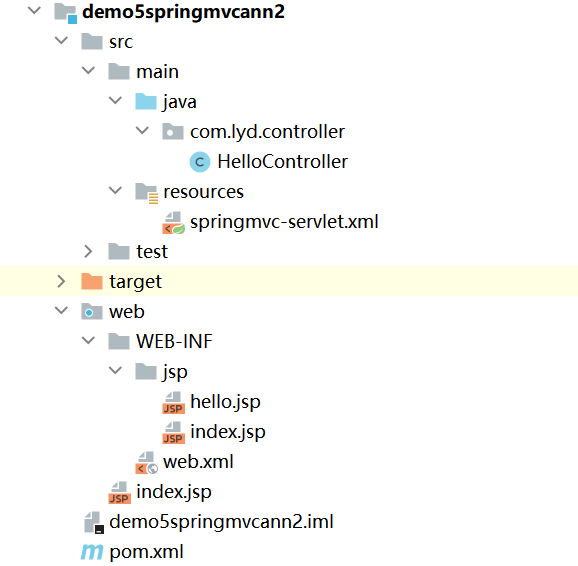Select the resources label

(203, 192)
